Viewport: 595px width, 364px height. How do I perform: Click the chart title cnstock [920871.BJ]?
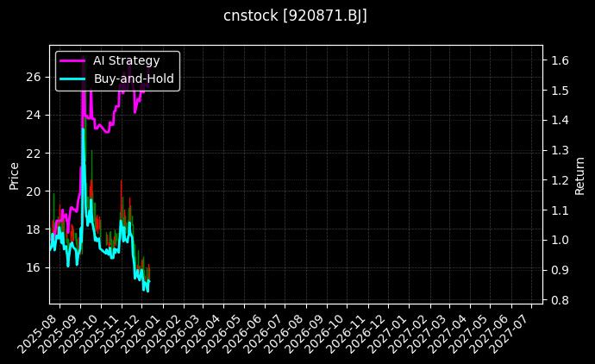point(296,16)
